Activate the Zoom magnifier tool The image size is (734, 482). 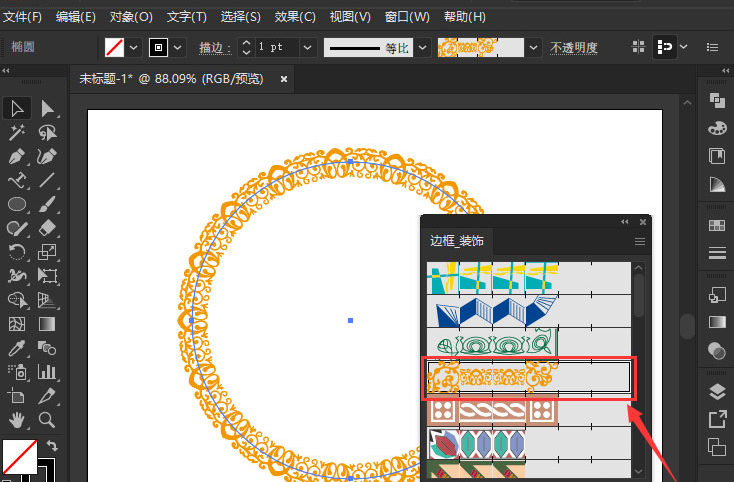(47, 420)
